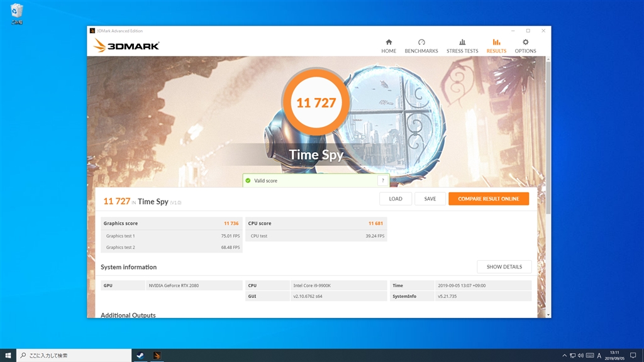Open the Action Center notification icon

[x=633, y=356]
